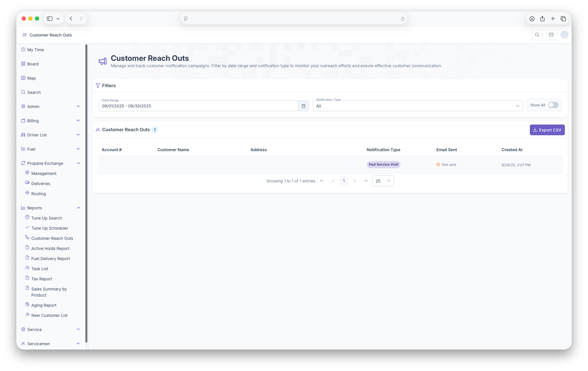Open the mail envelope icon in header
The height and width of the screenshot is (371, 588).
click(x=551, y=35)
